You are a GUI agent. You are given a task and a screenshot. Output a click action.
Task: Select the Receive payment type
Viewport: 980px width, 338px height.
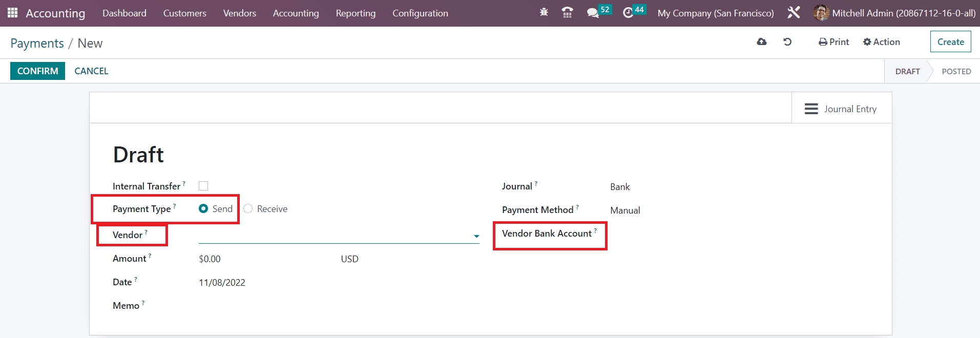pyautogui.click(x=248, y=208)
